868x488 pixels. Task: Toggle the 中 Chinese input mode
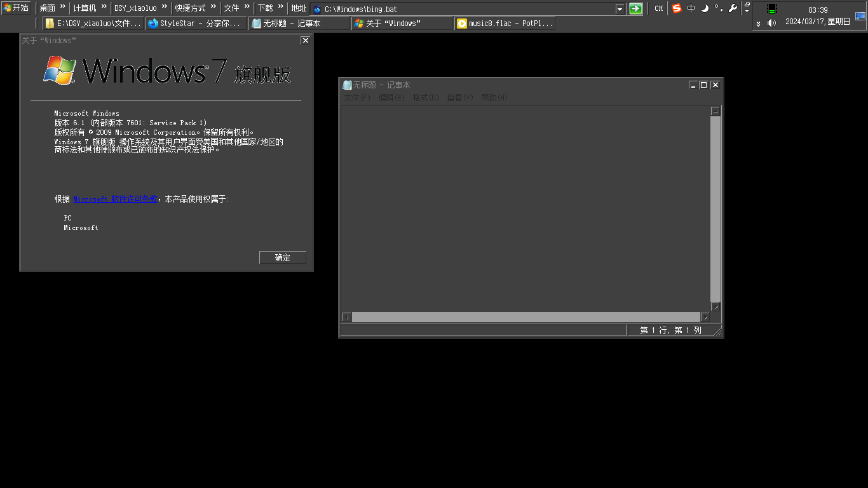[x=691, y=8]
